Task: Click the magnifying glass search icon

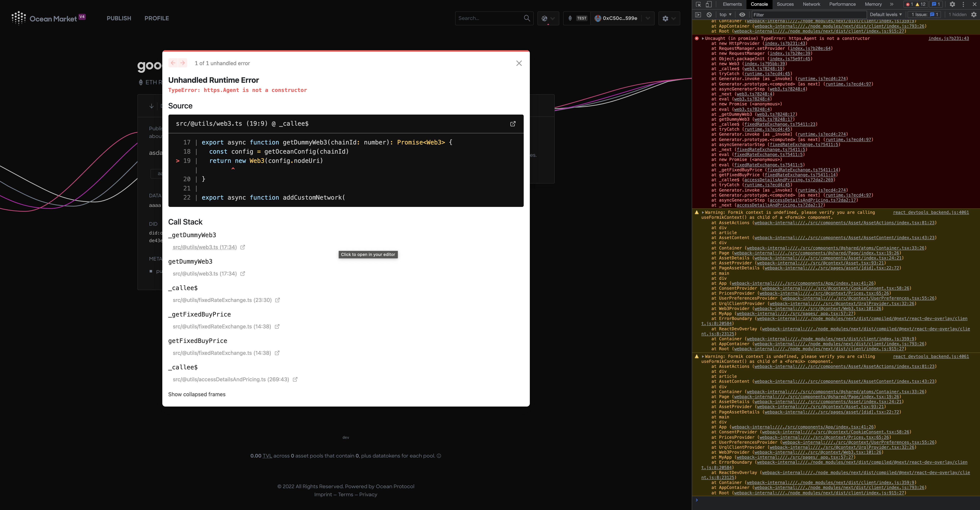Action: pos(527,18)
